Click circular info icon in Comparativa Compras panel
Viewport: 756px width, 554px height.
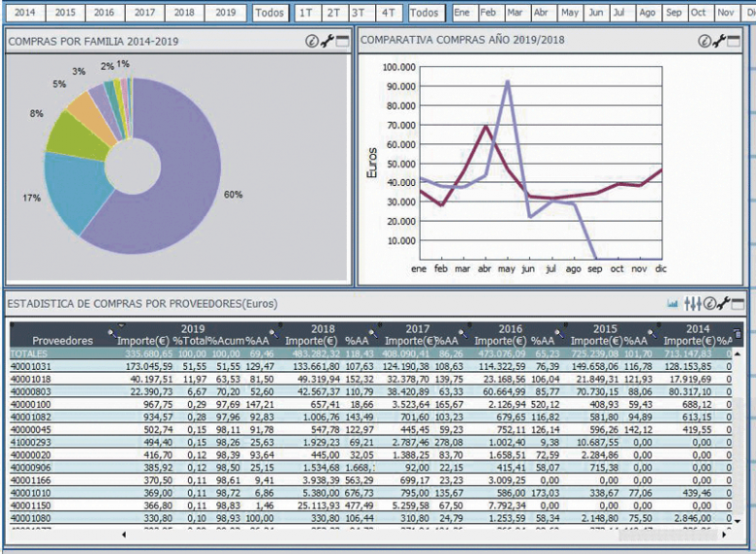point(705,41)
